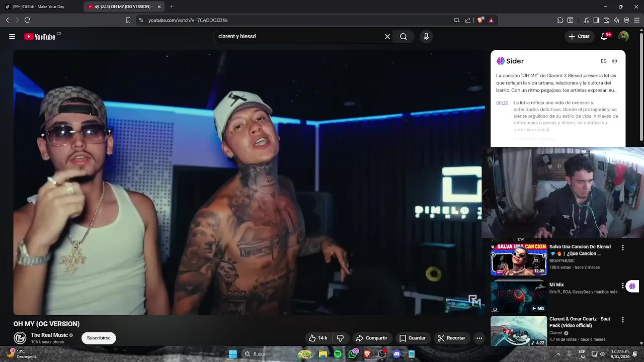The height and width of the screenshot is (362, 644).
Task: Open Windows Start menu
Action: click(233, 354)
